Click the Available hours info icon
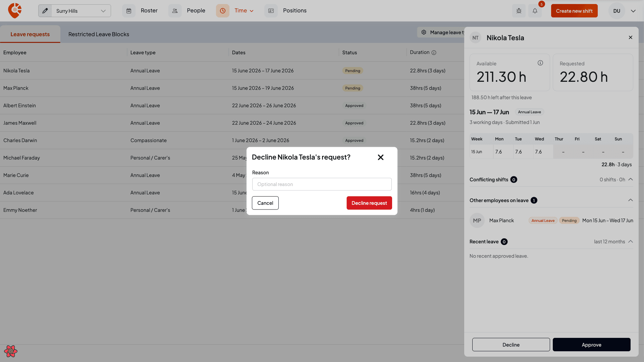Viewport: 644px width, 362px height. [x=540, y=63]
